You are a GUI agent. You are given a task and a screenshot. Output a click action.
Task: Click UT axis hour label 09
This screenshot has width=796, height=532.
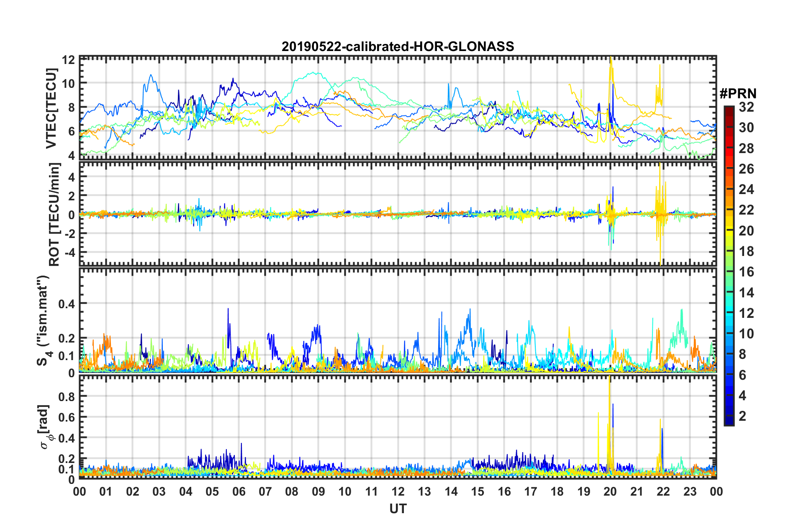tap(318, 491)
